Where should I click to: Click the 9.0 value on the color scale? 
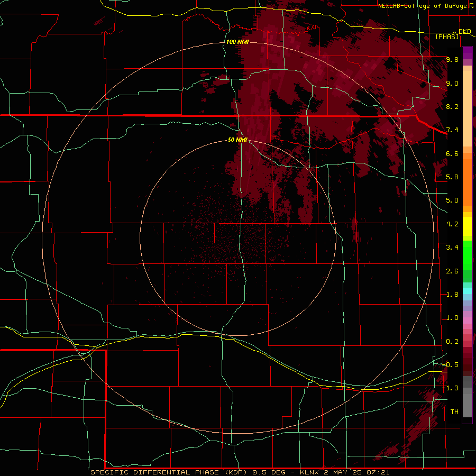pos(452,83)
